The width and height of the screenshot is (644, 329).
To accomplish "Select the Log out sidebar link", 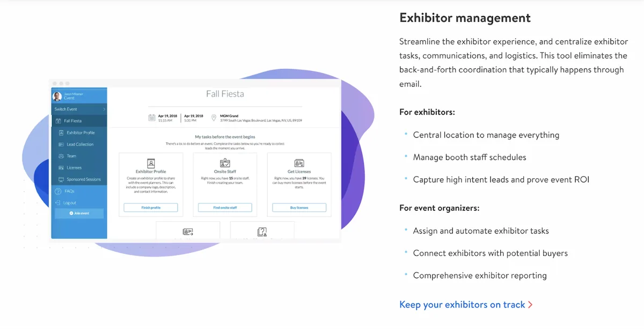I will (70, 203).
